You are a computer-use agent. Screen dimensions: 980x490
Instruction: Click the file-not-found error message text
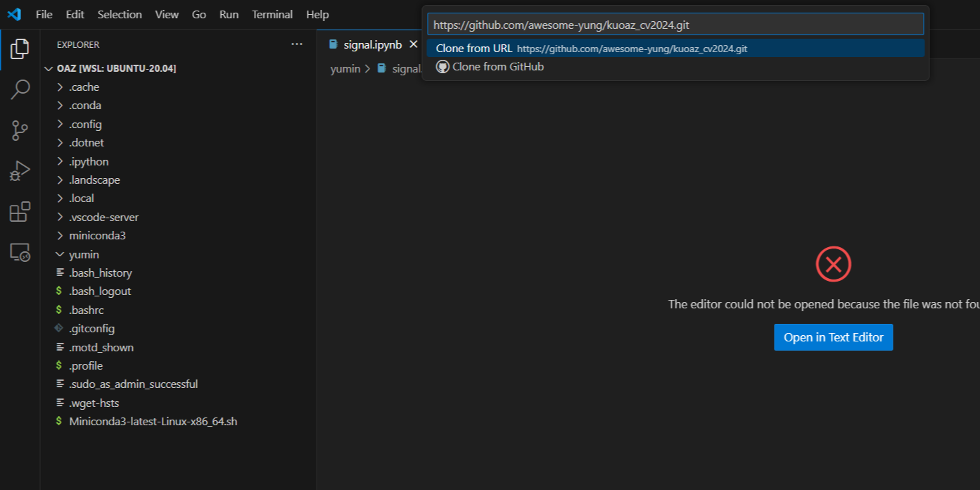[x=824, y=304]
